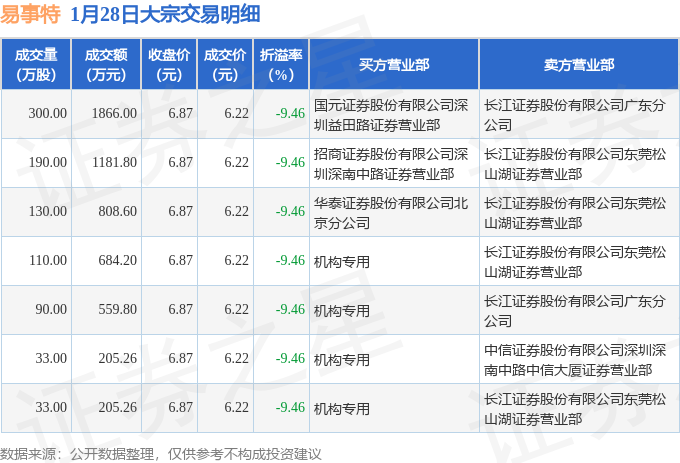Select the 卖方营业部 column header
This screenshot has height=463, width=680.
(x=579, y=65)
